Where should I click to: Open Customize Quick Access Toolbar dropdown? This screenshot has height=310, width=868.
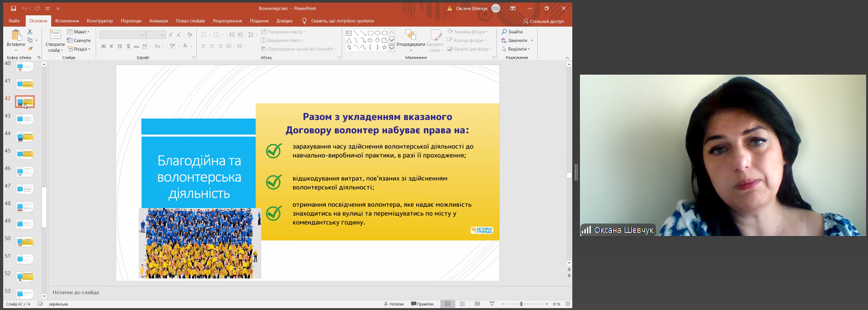point(58,8)
